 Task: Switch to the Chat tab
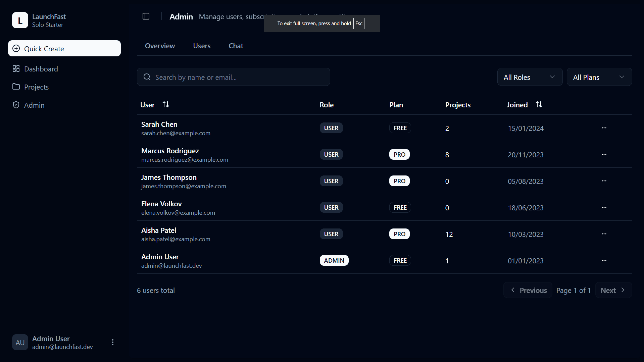(236, 46)
